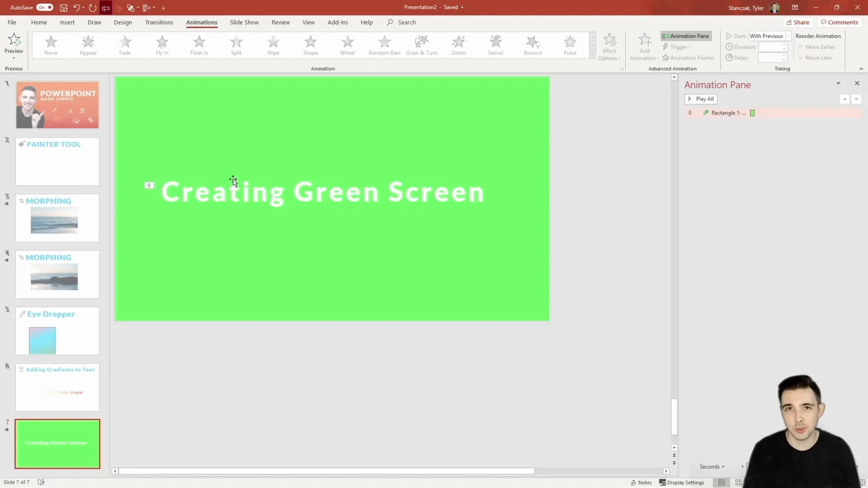The image size is (868, 488).
Task: Click the Share button
Action: pyautogui.click(x=798, y=22)
